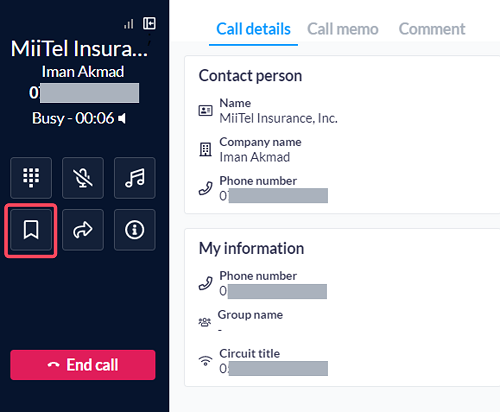Click the Iman Akmad name in call panel
Image resolution: width=500 pixels, height=412 pixels.
pos(83,72)
